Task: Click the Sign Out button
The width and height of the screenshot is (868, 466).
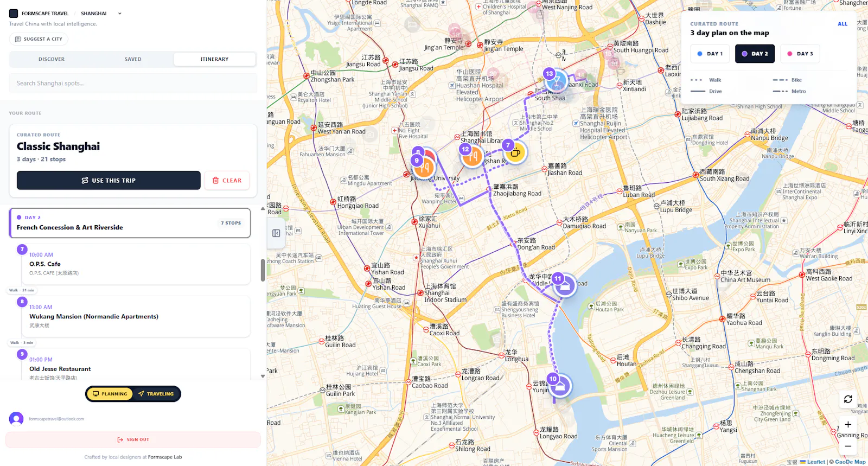Action: click(x=133, y=440)
